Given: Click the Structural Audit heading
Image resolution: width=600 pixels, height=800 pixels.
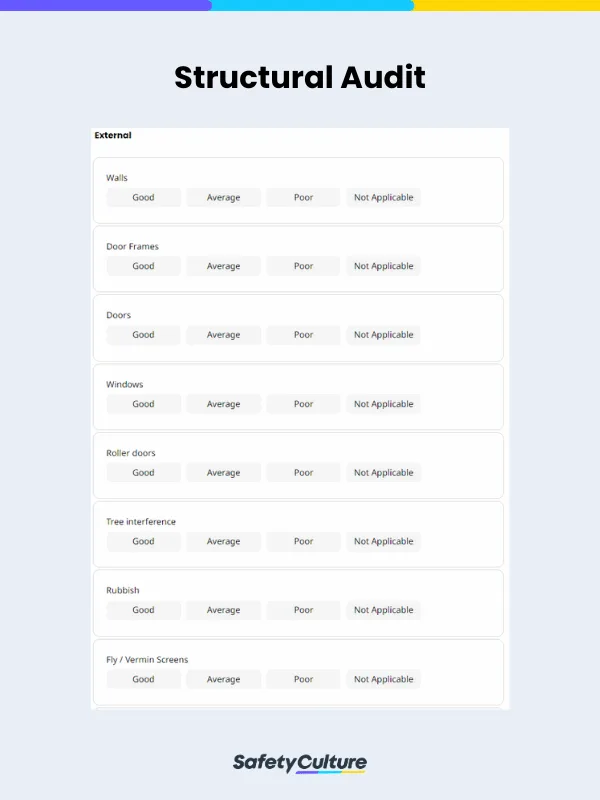Looking at the screenshot, I should tap(300, 77).
